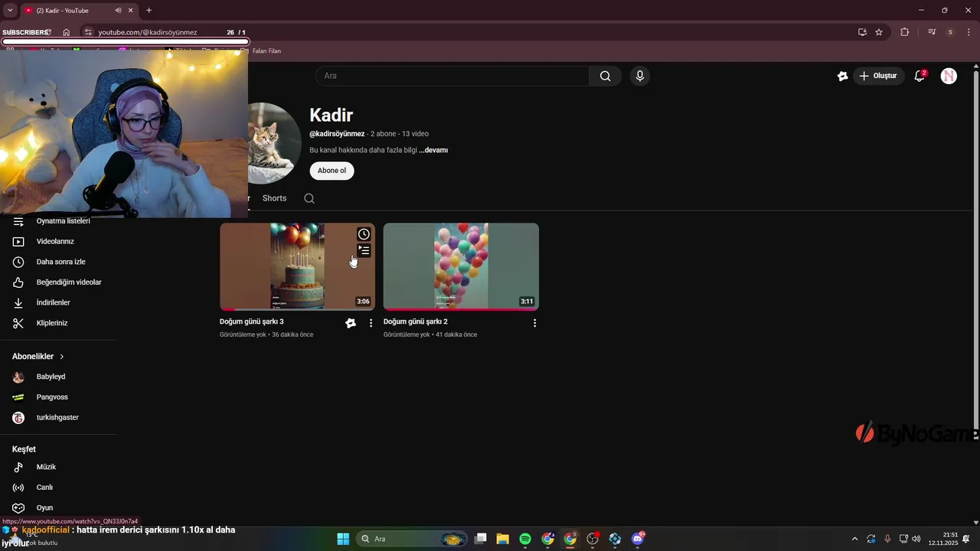Open the browser three-dot menu

969,32
